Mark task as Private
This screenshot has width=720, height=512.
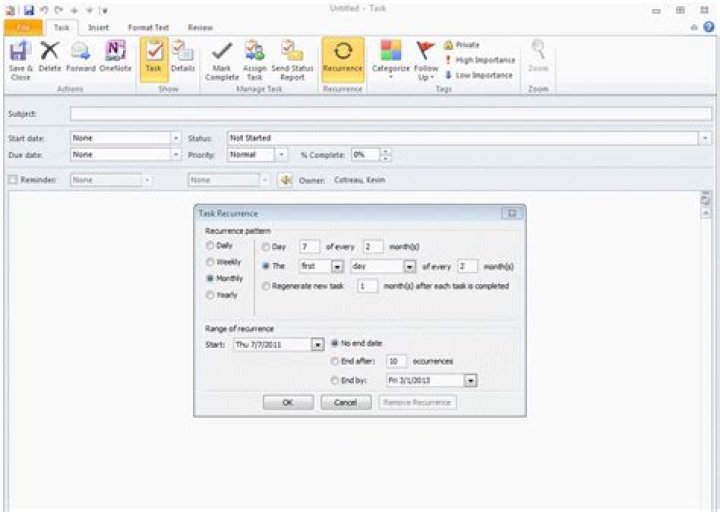click(462, 45)
